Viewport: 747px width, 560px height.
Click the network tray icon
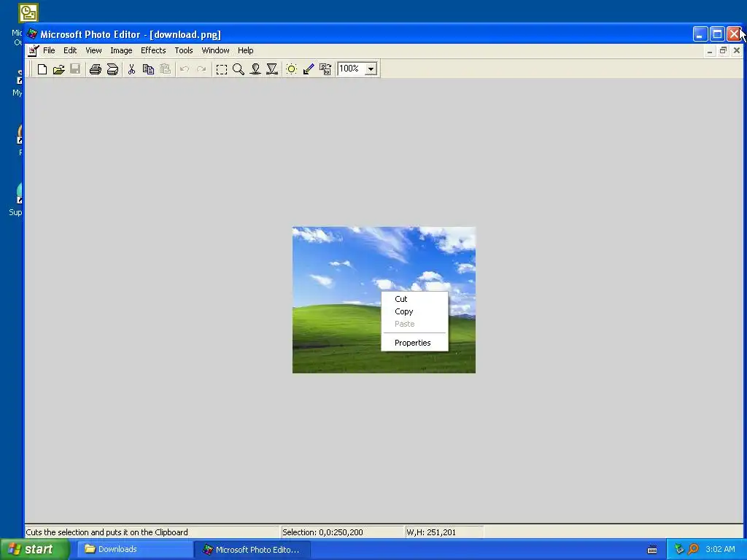coord(679,550)
